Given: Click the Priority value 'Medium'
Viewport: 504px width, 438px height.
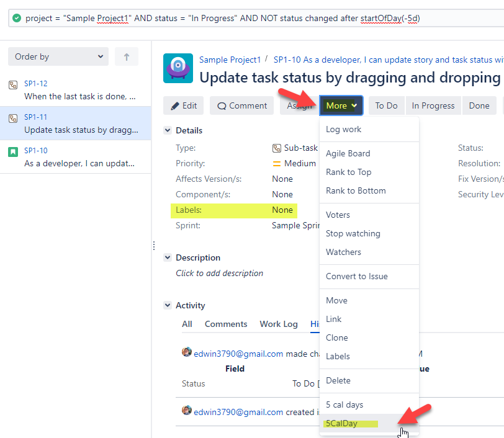Looking at the screenshot, I should pos(300,164).
